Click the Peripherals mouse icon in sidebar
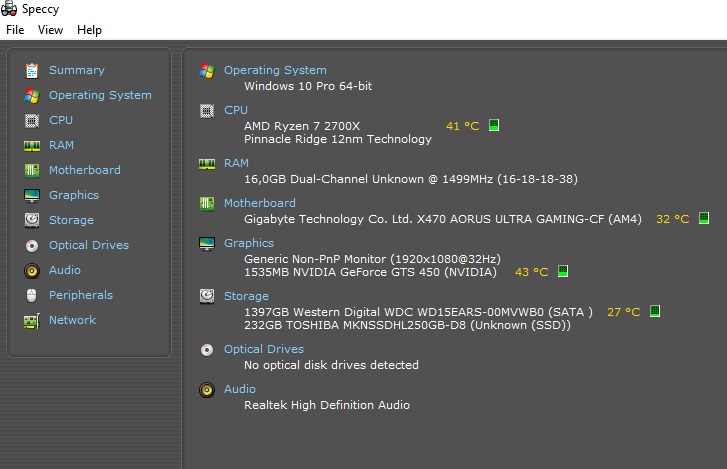 point(32,295)
